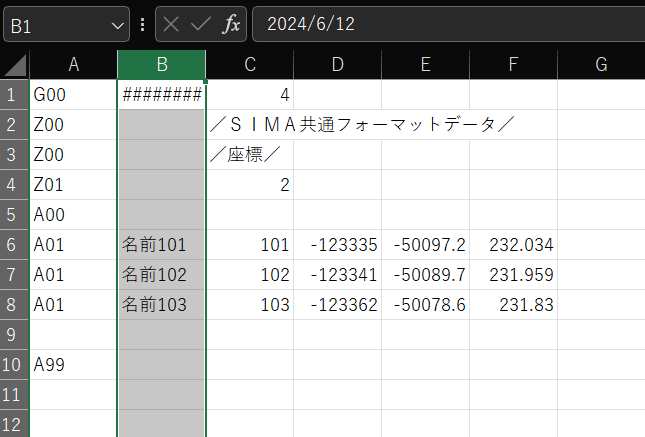The image size is (645, 437).
Task: Click the cell with ／座標／ text
Action: (x=250, y=154)
